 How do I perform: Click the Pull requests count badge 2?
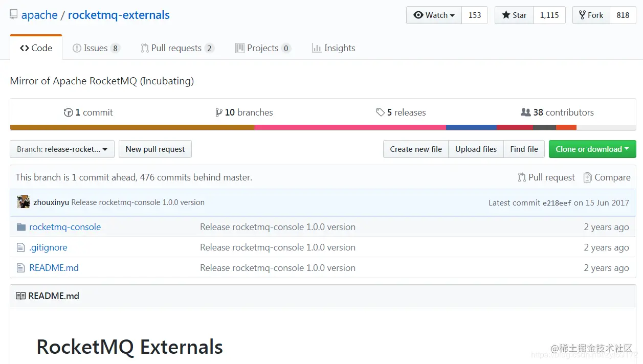[209, 49]
